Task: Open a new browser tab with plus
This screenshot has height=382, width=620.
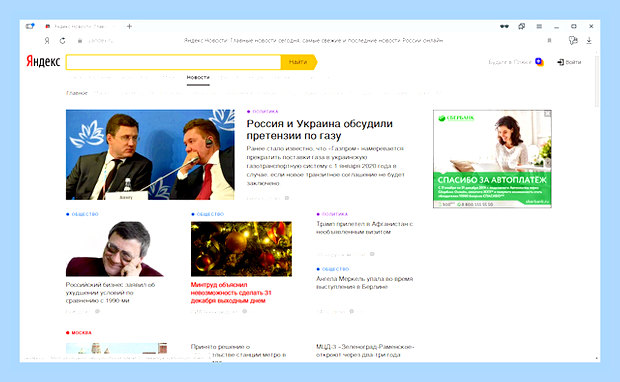Action: [x=129, y=26]
